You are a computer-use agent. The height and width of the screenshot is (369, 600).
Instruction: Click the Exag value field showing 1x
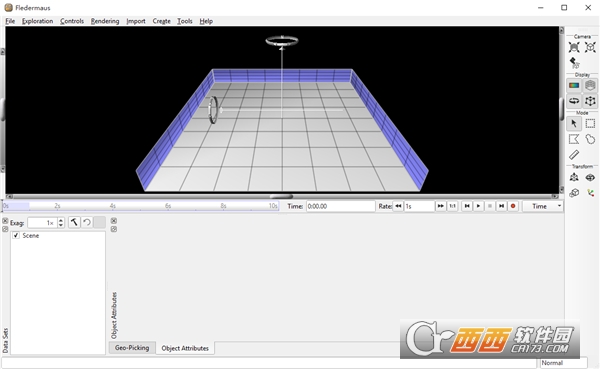(x=42, y=223)
